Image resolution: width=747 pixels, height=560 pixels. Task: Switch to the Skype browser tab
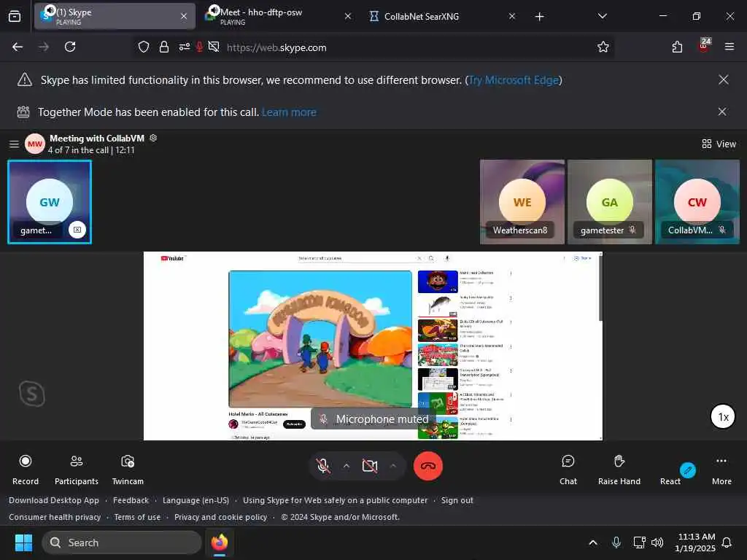[115, 16]
